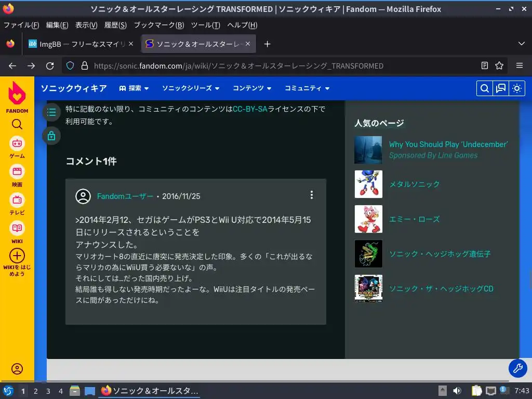Open the Fandomユーザー profile link
532x399 pixels.
click(x=125, y=196)
